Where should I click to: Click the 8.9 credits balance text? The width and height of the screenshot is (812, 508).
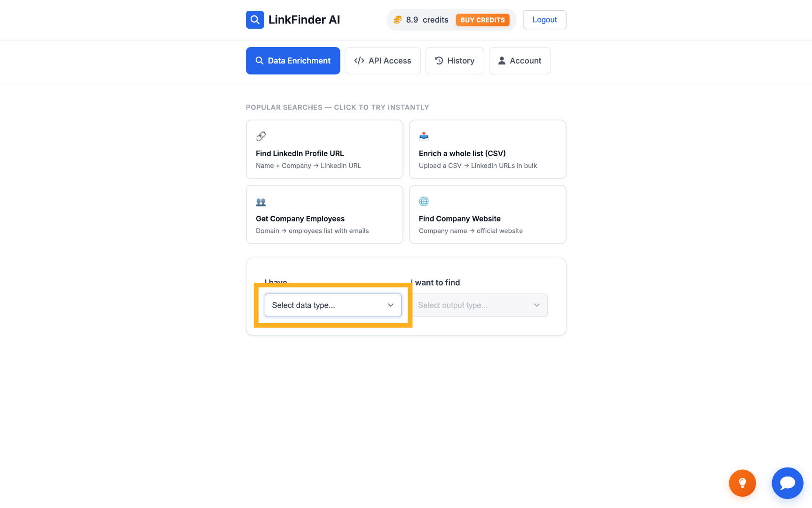pos(427,20)
